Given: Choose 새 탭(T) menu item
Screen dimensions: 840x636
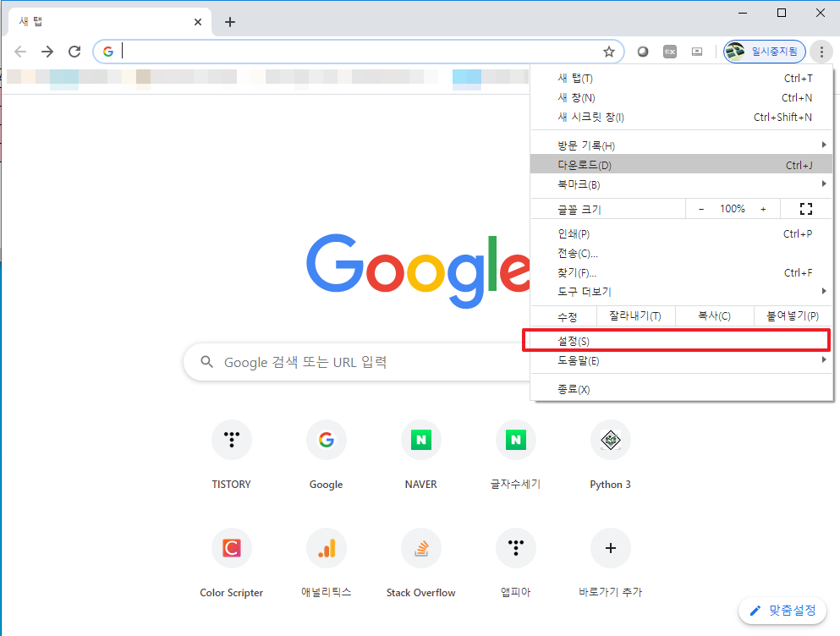Looking at the screenshot, I should click(682, 78).
